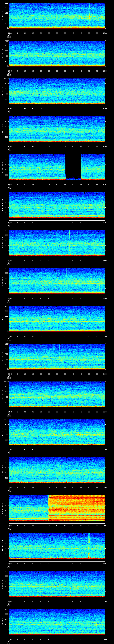Viewport: 114px width, 644px height.
Task: Click the spectrogram panel starting at 11:30:00
Action: click(x=57, y=622)
